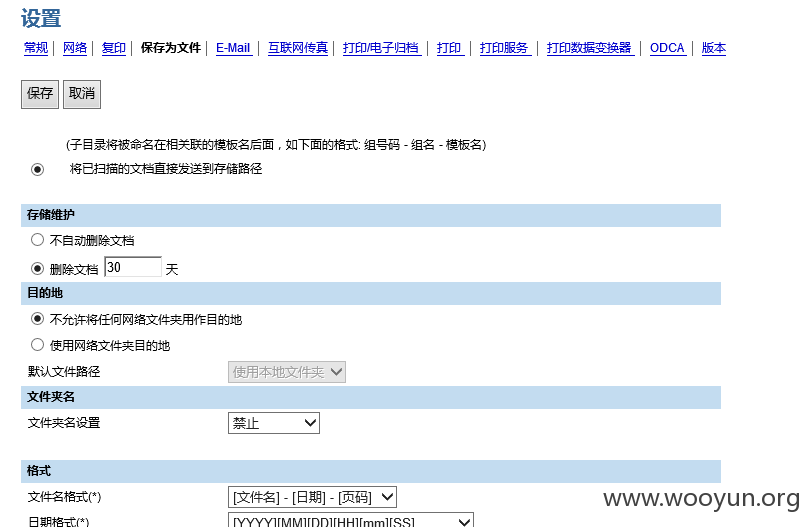Click the 保存 button
The height and width of the screenshot is (527, 809).
[x=40, y=94]
